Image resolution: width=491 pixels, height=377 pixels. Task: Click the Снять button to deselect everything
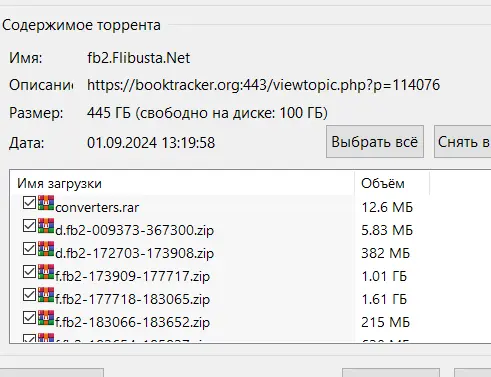pos(463,142)
